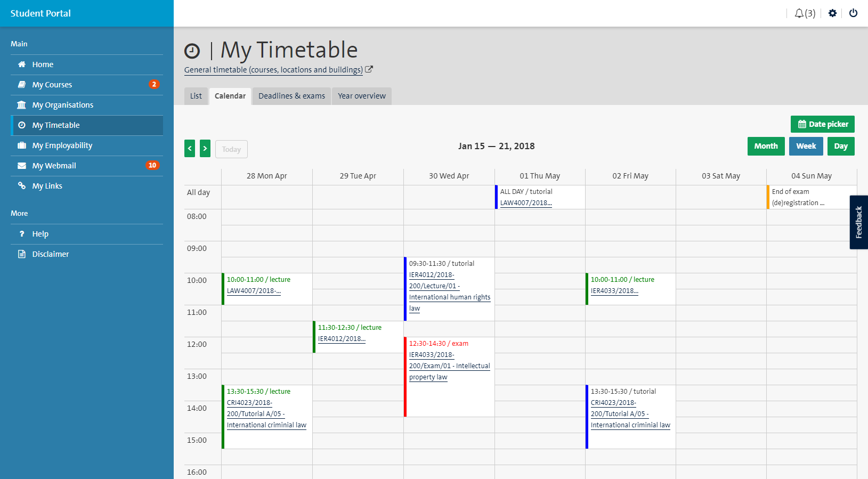Open the List tab
This screenshot has height=479, width=868.
pyautogui.click(x=196, y=96)
